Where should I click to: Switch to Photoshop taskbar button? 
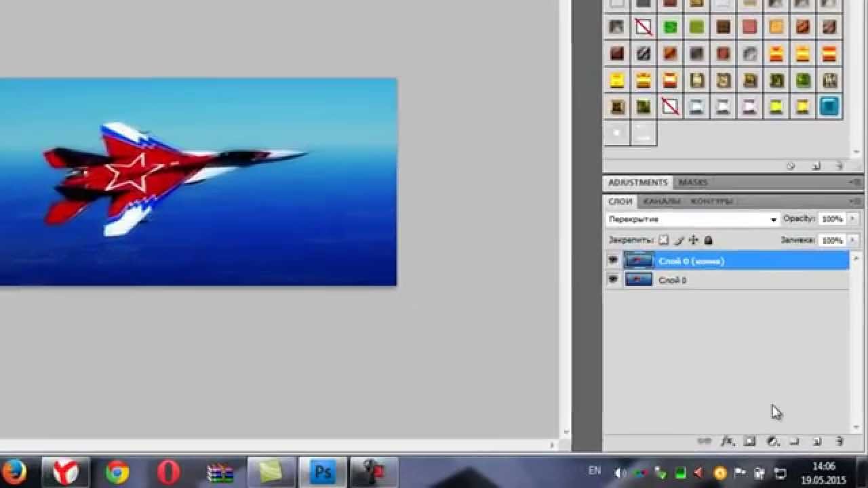323,472
